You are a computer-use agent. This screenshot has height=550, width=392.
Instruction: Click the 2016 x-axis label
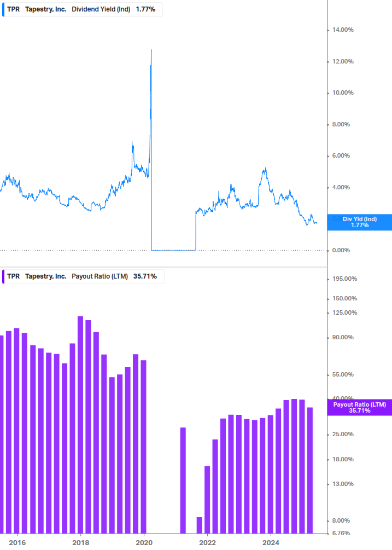point(17,543)
